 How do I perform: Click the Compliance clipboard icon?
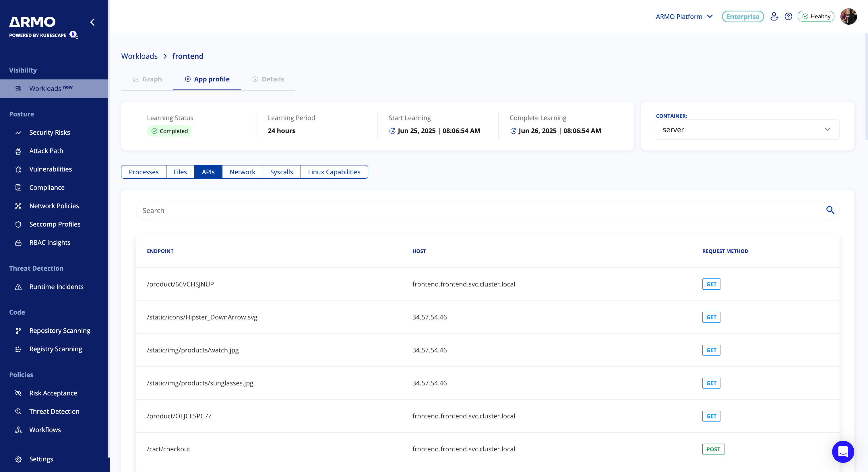(x=18, y=188)
